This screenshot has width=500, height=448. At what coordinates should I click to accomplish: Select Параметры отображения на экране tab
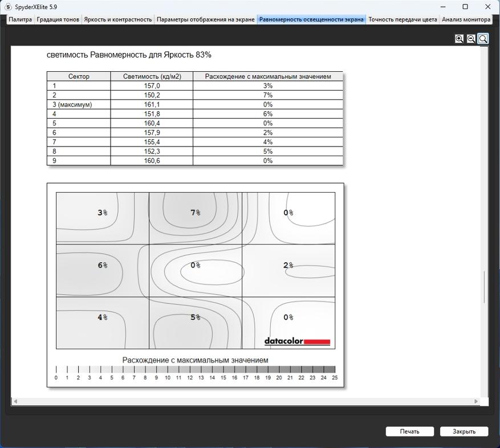206,19
